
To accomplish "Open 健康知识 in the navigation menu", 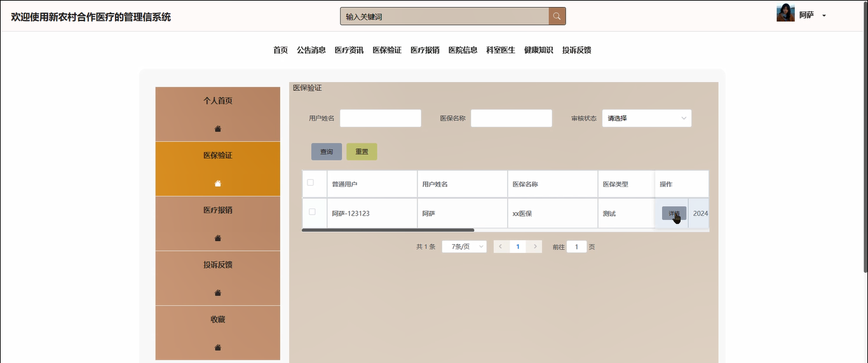I will point(539,50).
